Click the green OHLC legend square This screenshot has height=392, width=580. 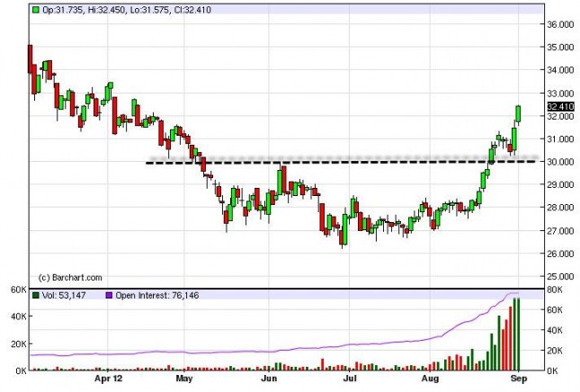pyautogui.click(x=35, y=10)
